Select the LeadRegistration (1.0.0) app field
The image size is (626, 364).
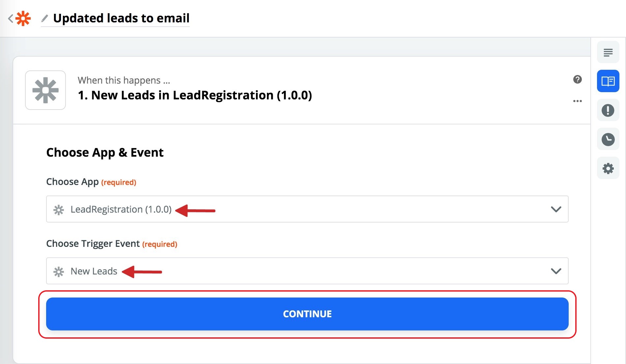tap(297, 209)
